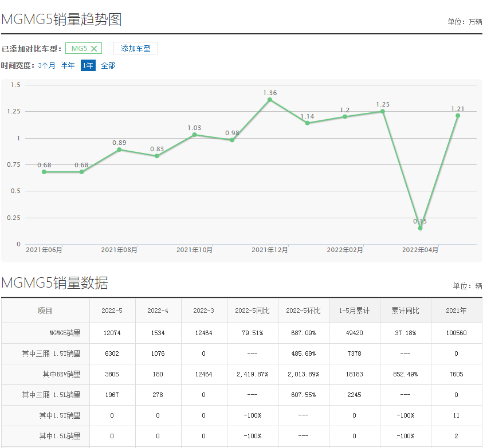The width and height of the screenshot is (487, 448).
Task: Click the 2021年08月 axis label
Action: click(119, 250)
